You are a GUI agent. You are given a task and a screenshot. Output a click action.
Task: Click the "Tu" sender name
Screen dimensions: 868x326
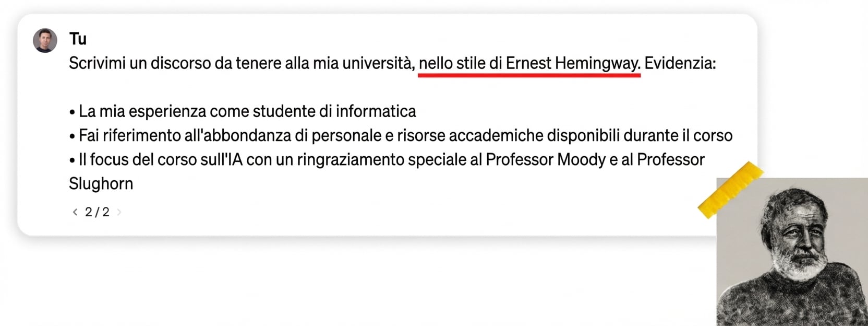(78, 39)
